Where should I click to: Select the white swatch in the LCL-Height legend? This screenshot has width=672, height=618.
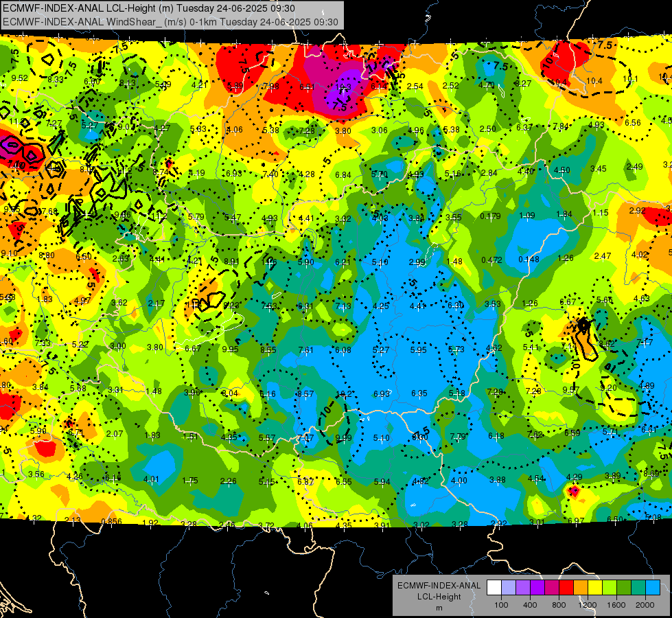point(494,588)
